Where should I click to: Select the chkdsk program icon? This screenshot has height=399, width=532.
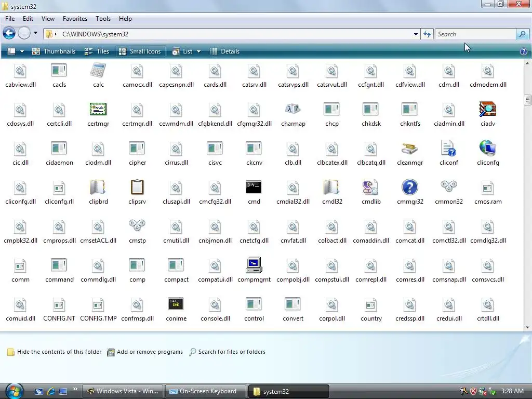pos(370,109)
